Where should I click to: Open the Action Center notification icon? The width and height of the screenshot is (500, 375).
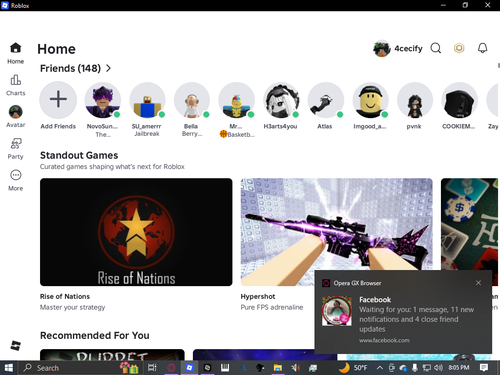[484, 368]
